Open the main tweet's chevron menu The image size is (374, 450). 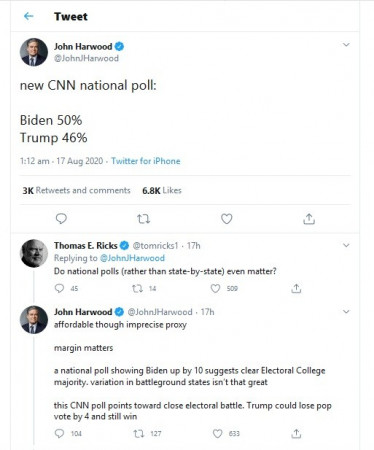[346, 45]
